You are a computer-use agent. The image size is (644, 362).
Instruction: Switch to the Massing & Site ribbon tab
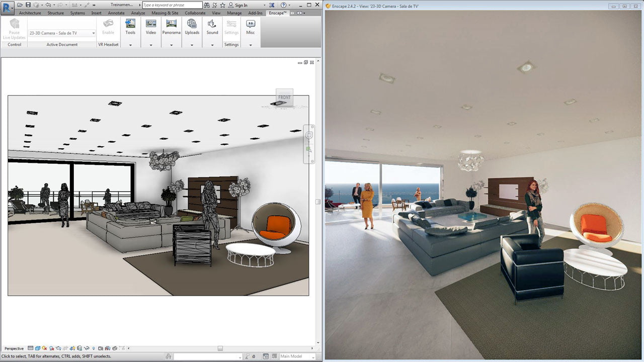point(165,13)
